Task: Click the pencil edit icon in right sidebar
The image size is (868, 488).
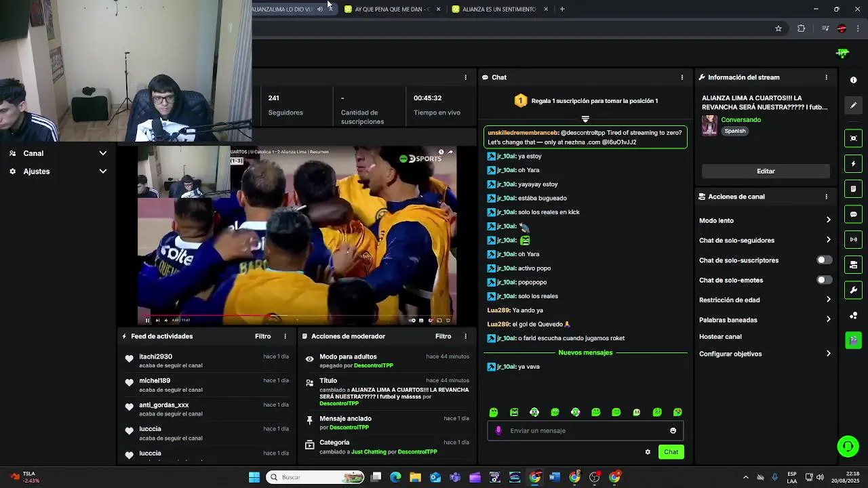Action: click(x=853, y=105)
